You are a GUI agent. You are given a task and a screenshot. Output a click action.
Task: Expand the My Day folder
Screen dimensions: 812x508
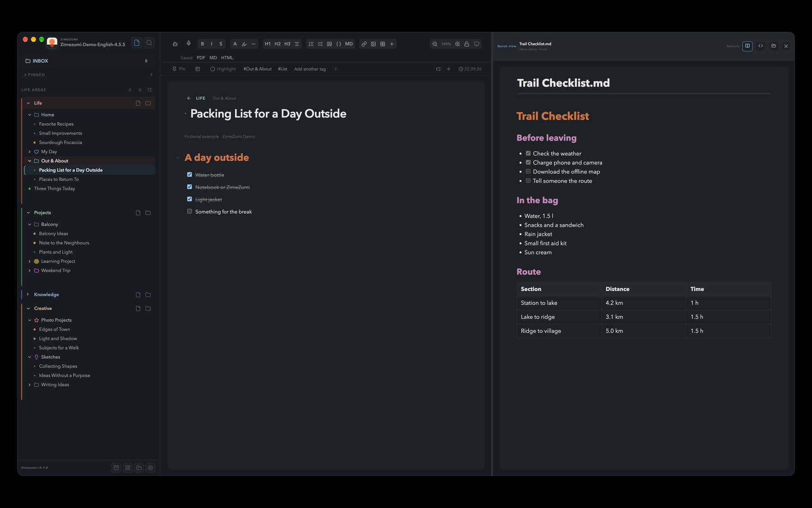(30, 152)
